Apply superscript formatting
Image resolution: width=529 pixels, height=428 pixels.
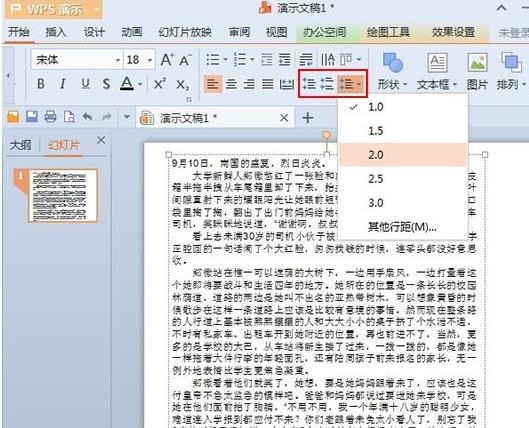(160, 83)
